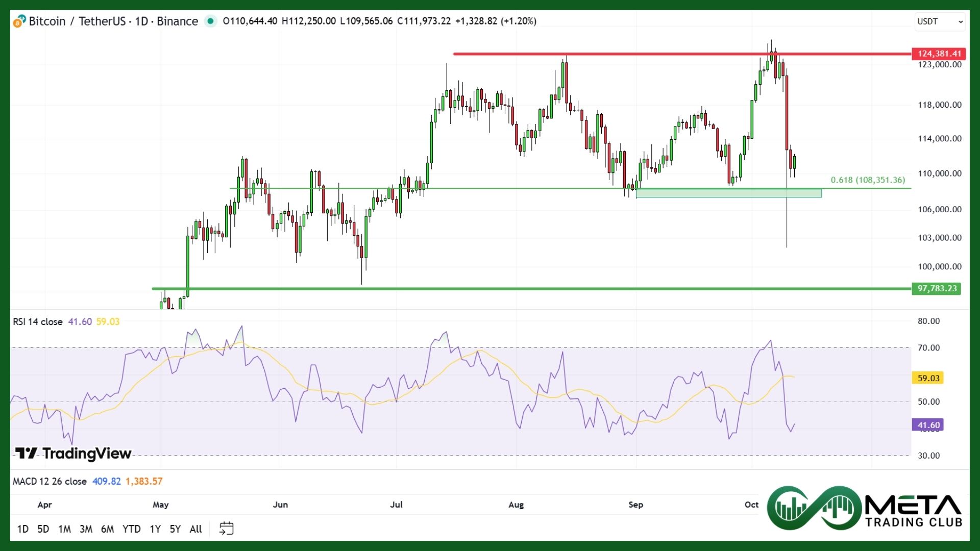Open the go-to-date calendar icon
The width and height of the screenshot is (980, 551).
226,529
